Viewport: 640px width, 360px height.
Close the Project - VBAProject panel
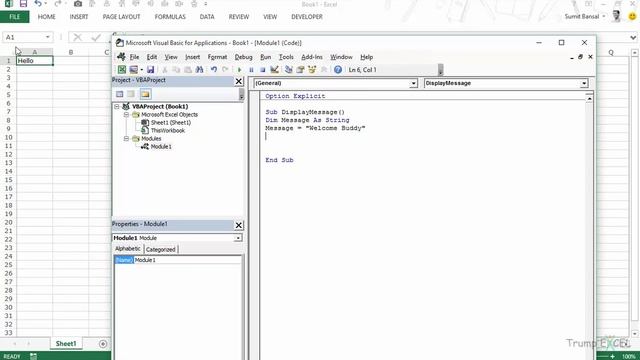point(239,81)
